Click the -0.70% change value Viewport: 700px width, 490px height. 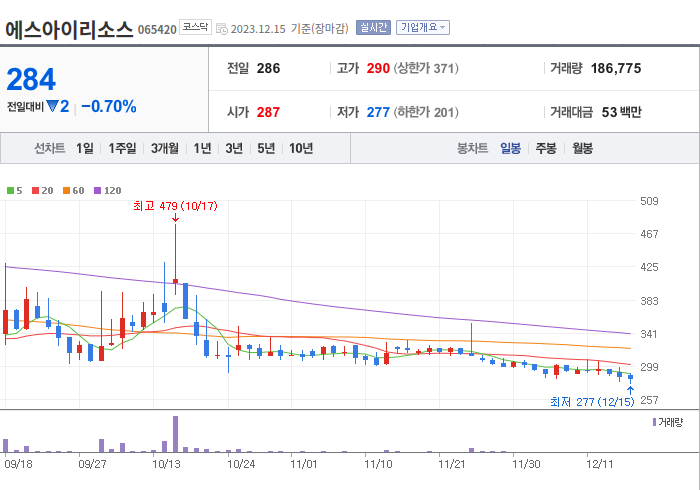[x=108, y=106]
